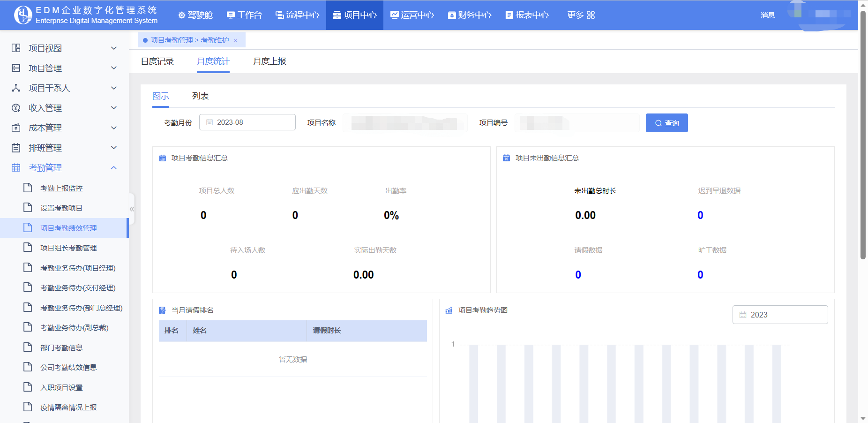
Task: Open 项目考勤绩效管理 in sidebar
Action: [x=64, y=228]
